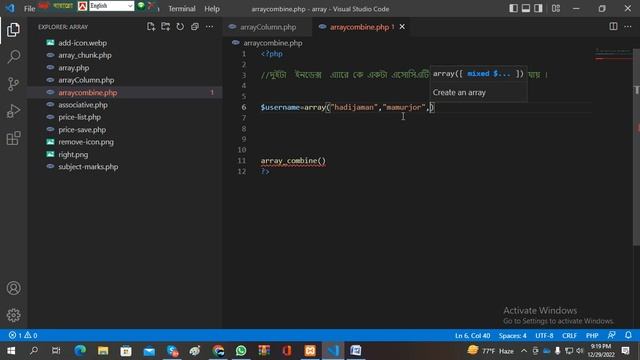This screenshot has height=360, width=640.
Task: Open the Accounts menu icon
Action: click(13, 288)
